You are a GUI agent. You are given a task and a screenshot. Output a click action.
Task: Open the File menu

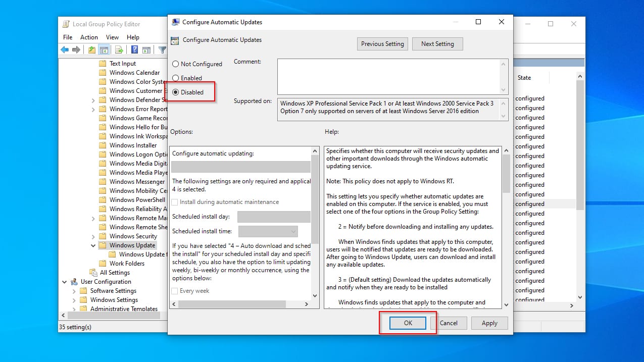[68, 37]
